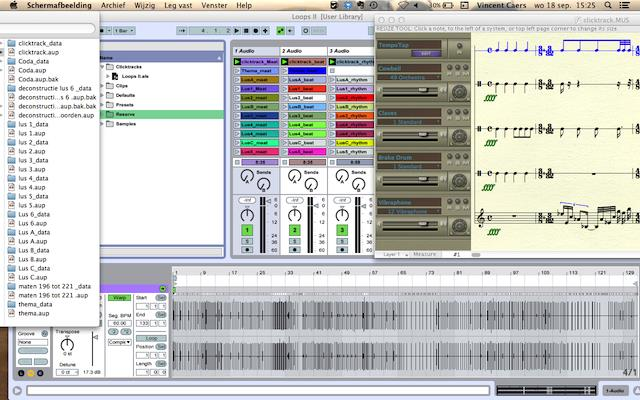Select thema.aup file in the list

pos(34,313)
